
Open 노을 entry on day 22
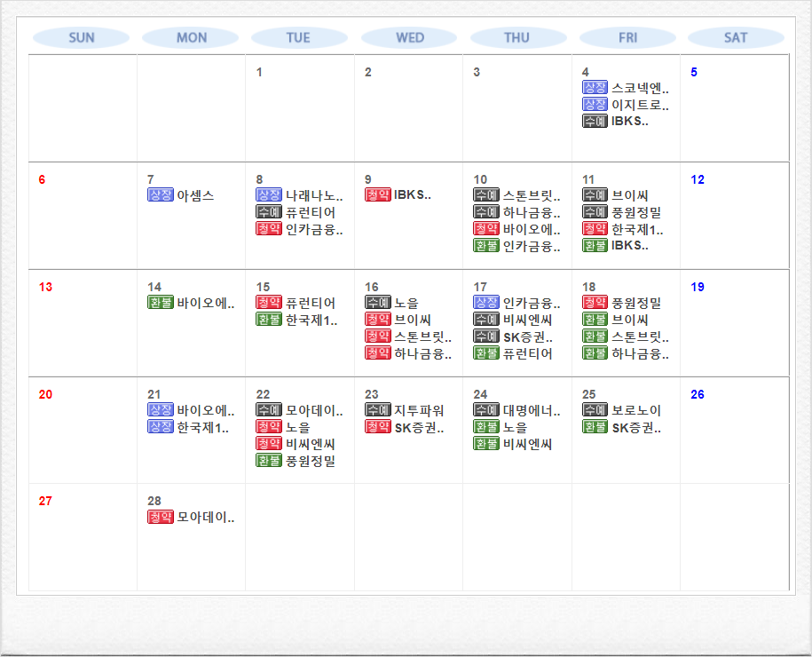click(298, 427)
